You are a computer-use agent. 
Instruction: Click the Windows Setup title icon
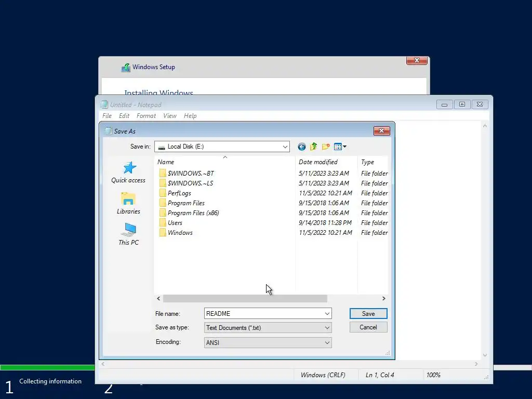(126, 68)
